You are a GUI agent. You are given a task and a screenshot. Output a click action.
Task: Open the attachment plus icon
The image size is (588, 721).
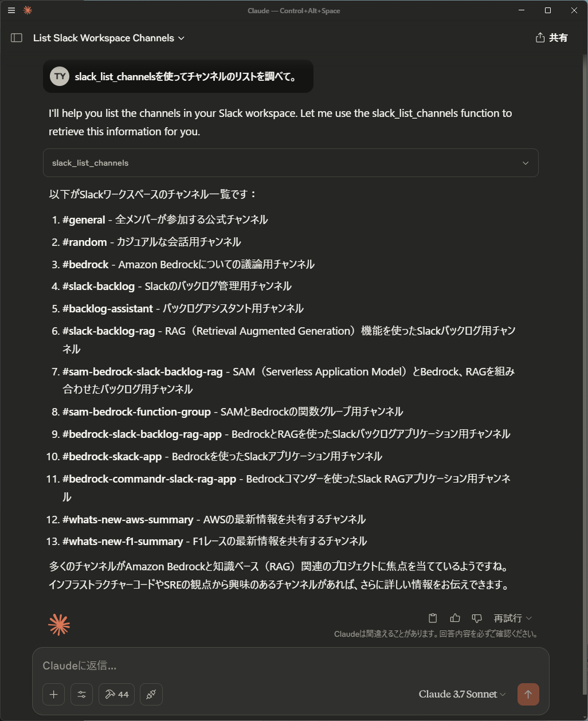(x=53, y=694)
